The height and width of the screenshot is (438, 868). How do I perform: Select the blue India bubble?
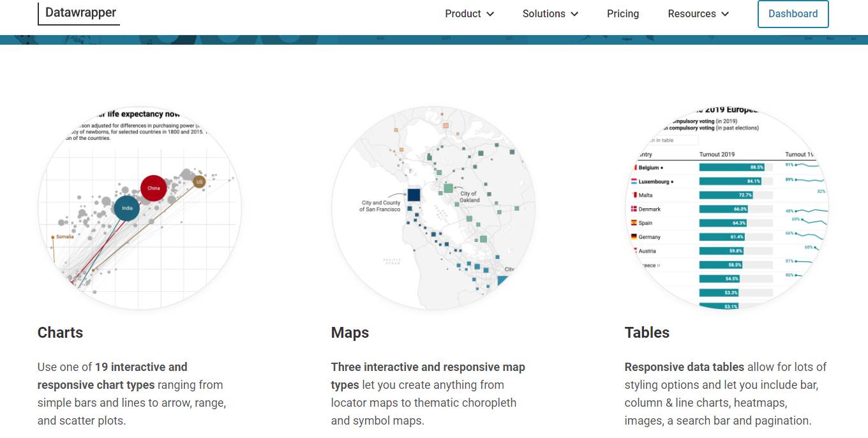[x=127, y=208]
